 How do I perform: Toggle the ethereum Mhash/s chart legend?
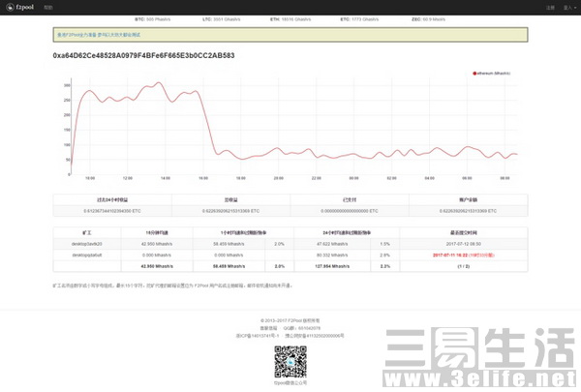491,74
